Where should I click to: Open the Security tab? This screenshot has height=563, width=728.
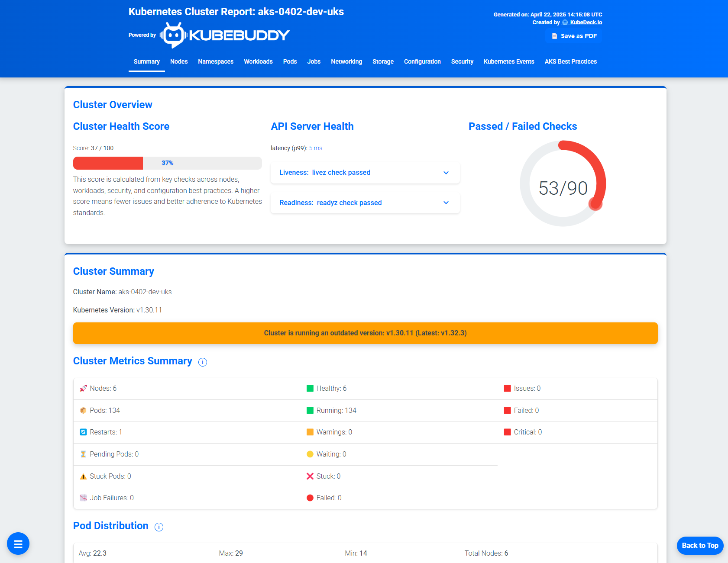[x=462, y=61]
